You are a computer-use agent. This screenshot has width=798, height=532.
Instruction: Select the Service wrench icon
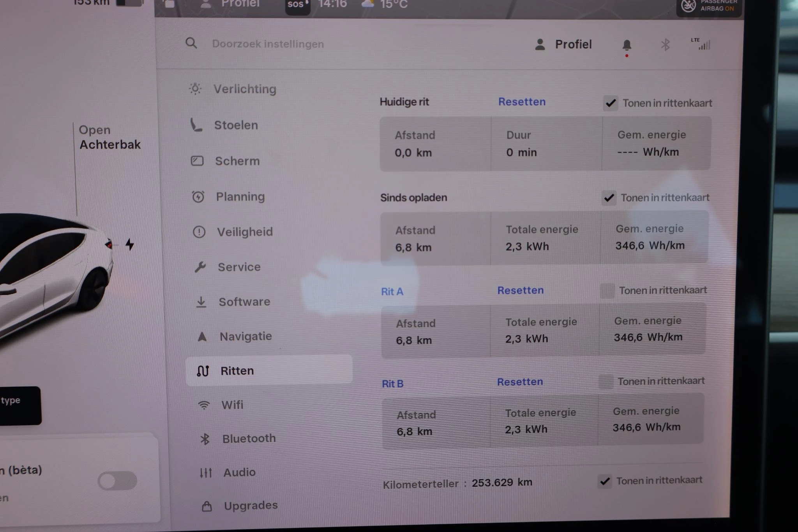point(200,267)
